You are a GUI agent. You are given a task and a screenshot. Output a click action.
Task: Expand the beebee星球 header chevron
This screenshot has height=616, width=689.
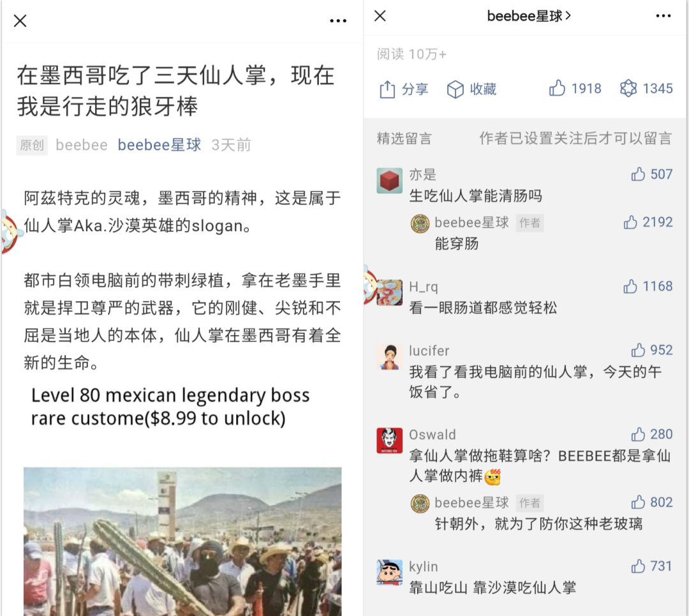coord(568,16)
